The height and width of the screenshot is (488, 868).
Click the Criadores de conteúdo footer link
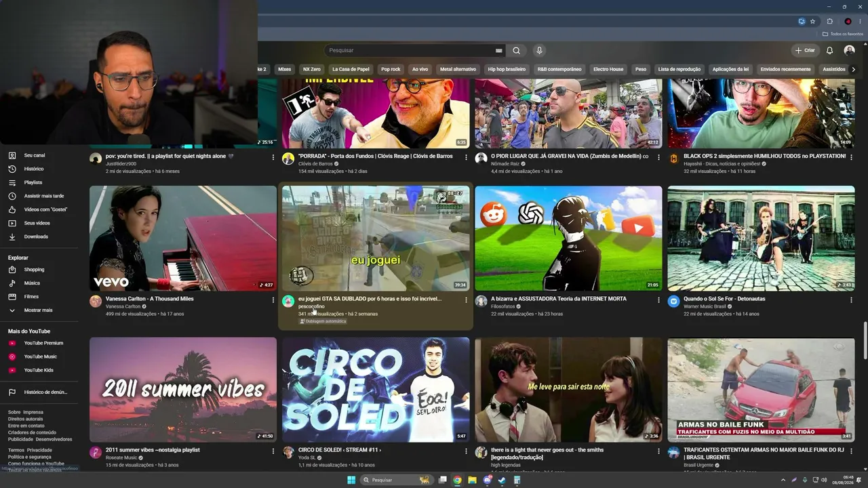32,432
